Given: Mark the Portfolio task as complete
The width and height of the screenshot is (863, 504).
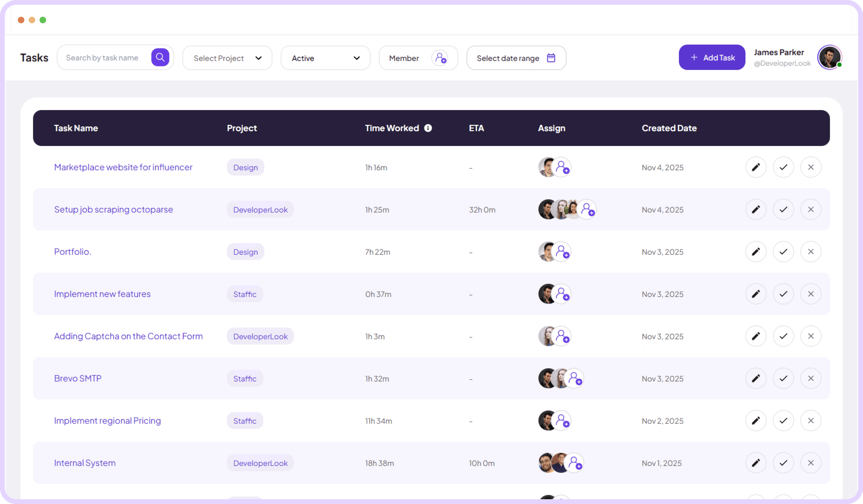Looking at the screenshot, I should [x=783, y=252].
